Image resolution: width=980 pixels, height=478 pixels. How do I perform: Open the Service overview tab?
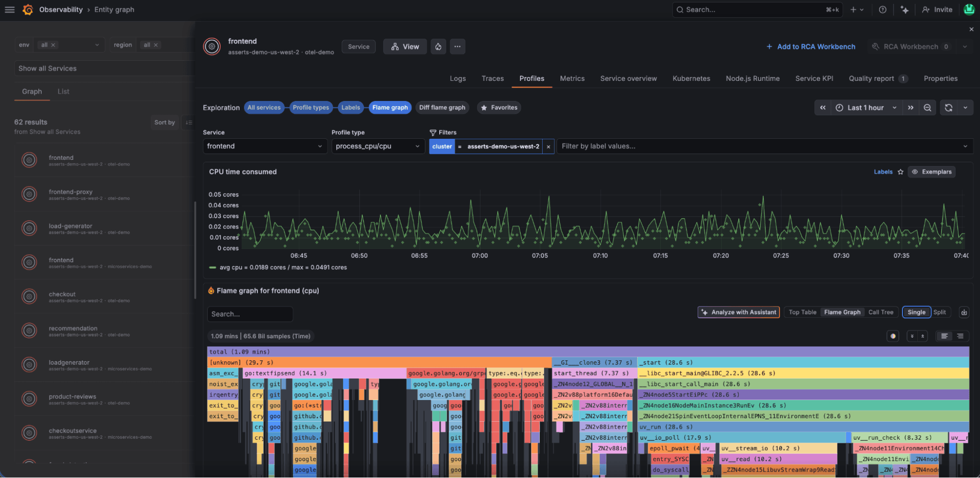point(628,79)
